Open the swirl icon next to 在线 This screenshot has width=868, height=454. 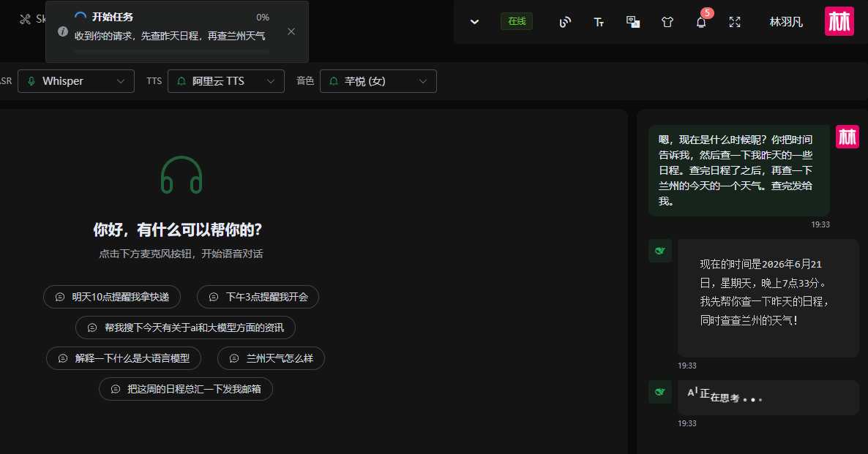click(x=565, y=22)
